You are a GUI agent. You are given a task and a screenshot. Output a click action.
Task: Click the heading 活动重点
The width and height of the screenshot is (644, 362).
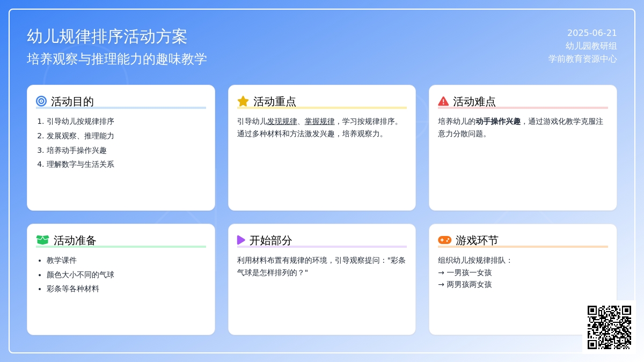[x=275, y=101]
